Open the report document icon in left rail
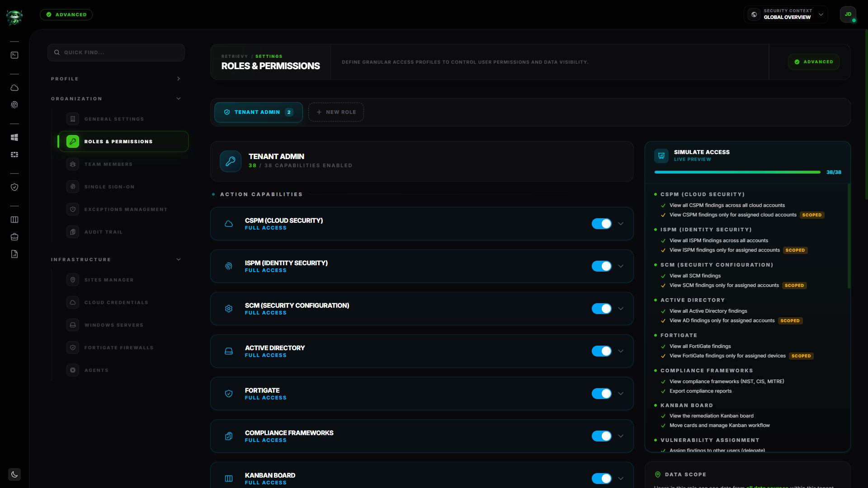Image resolution: width=868 pixels, height=488 pixels. (x=14, y=254)
